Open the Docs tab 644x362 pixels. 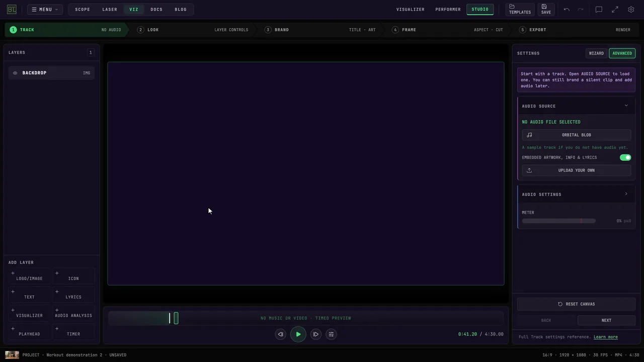156,9
